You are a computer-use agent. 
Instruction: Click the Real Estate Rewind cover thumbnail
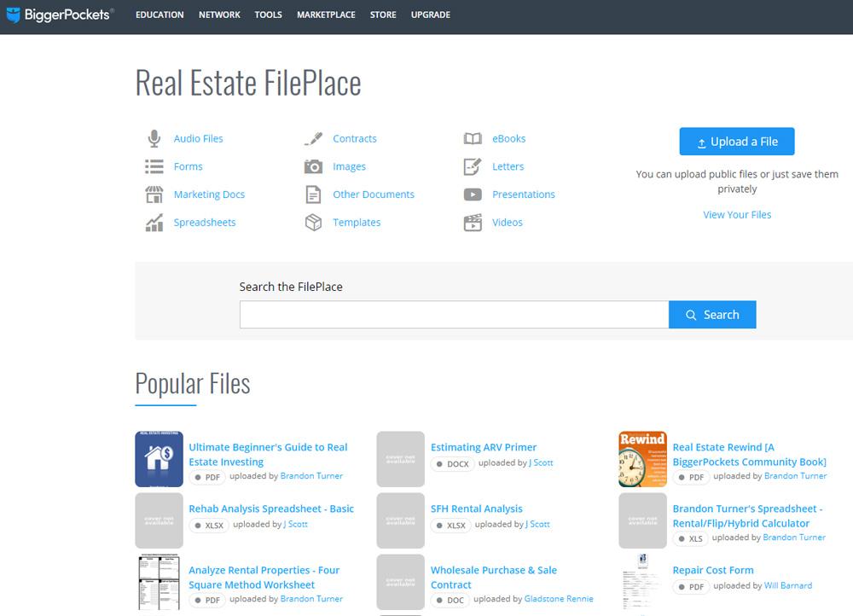pyautogui.click(x=642, y=459)
